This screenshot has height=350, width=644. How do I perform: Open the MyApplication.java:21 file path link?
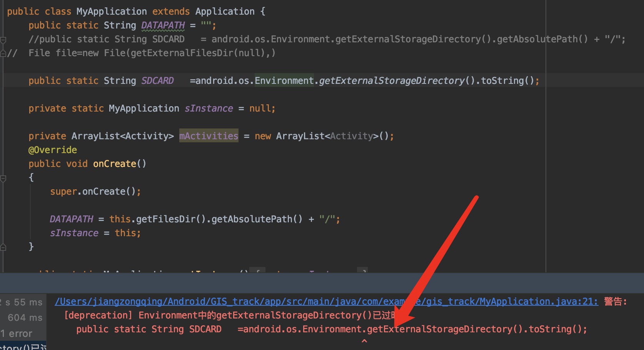point(326,302)
